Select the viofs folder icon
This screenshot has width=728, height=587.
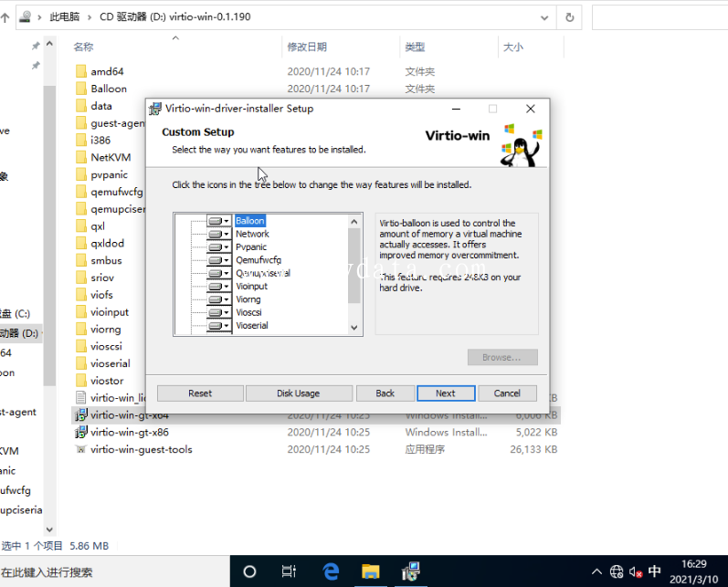81,295
